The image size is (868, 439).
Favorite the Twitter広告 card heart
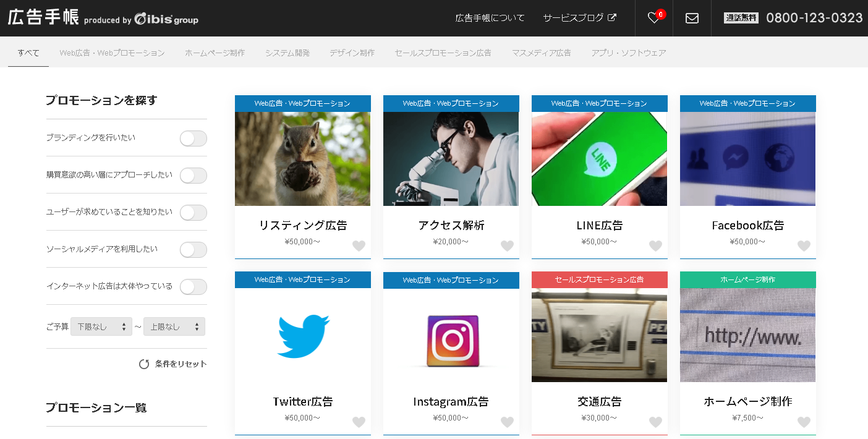click(359, 422)
